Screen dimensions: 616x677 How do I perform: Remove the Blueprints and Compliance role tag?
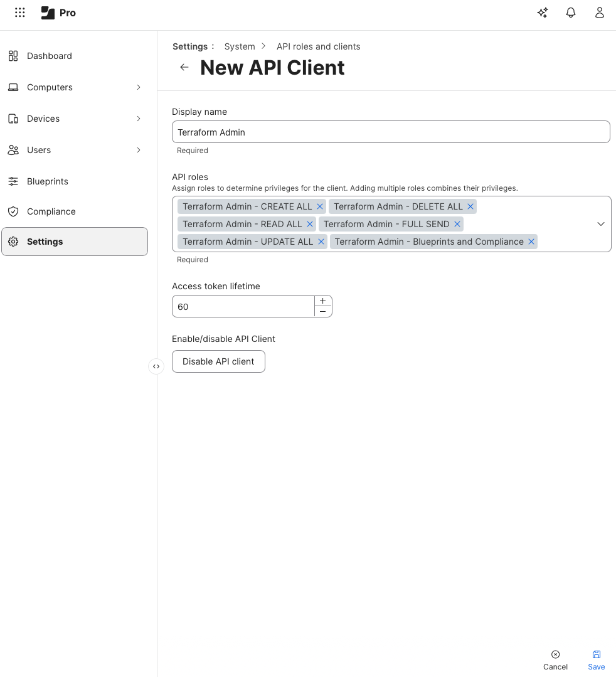[531, 242]
